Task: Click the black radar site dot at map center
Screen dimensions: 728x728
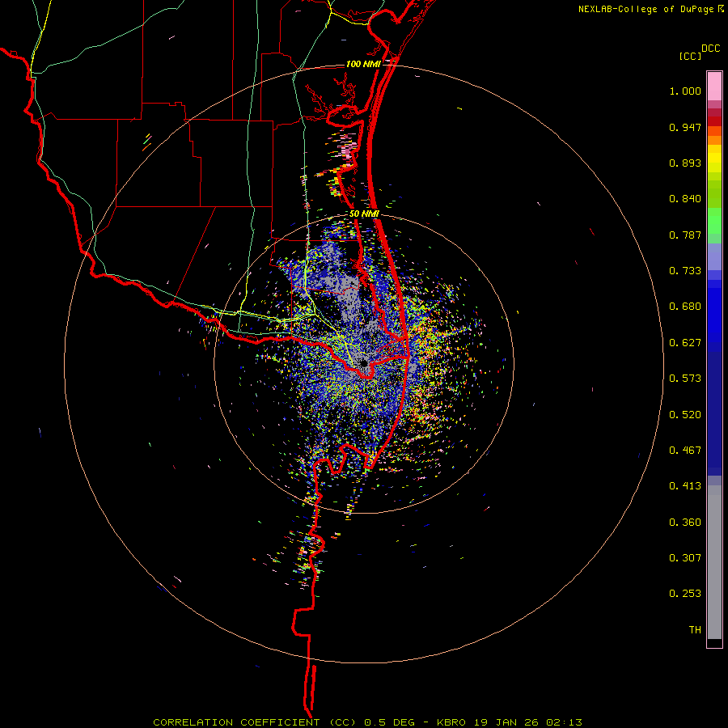Action: click(363, 363)
